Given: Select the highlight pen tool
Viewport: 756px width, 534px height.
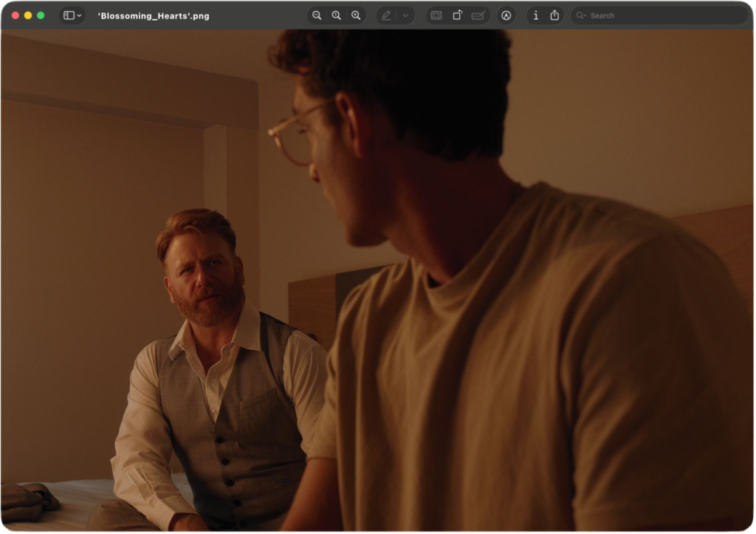Looking at the screenshot, I should click(386, 16).
